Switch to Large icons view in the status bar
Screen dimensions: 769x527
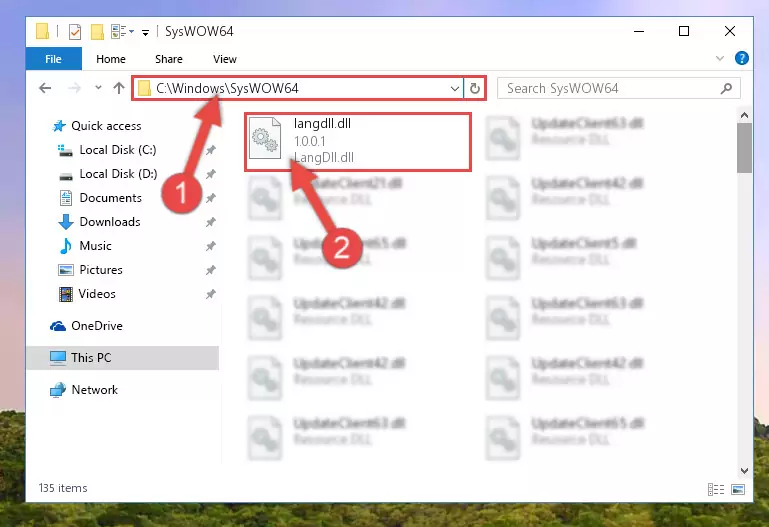(x=738, y=489)
